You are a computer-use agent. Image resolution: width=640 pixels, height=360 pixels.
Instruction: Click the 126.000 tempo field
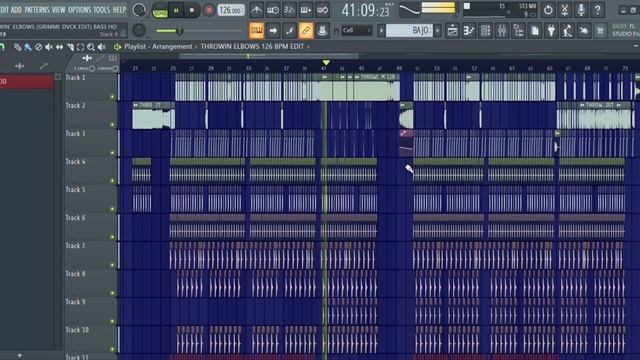231,10
